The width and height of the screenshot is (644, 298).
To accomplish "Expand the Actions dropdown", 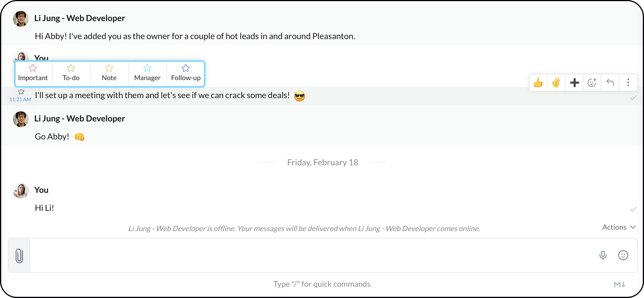I will point(619,227).
